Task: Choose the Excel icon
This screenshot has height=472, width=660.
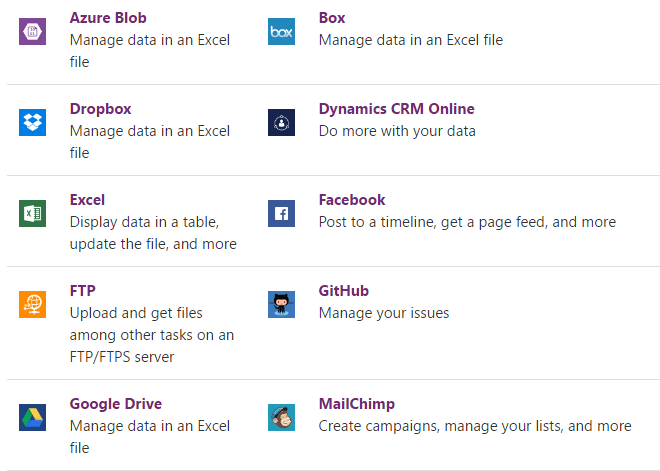Action: (x=33, y=213)
